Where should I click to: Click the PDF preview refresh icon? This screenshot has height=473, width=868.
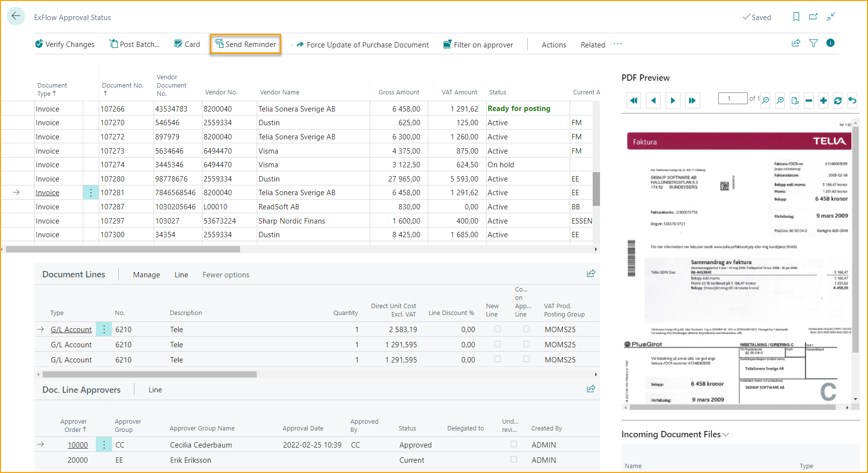tap(838, 101)
